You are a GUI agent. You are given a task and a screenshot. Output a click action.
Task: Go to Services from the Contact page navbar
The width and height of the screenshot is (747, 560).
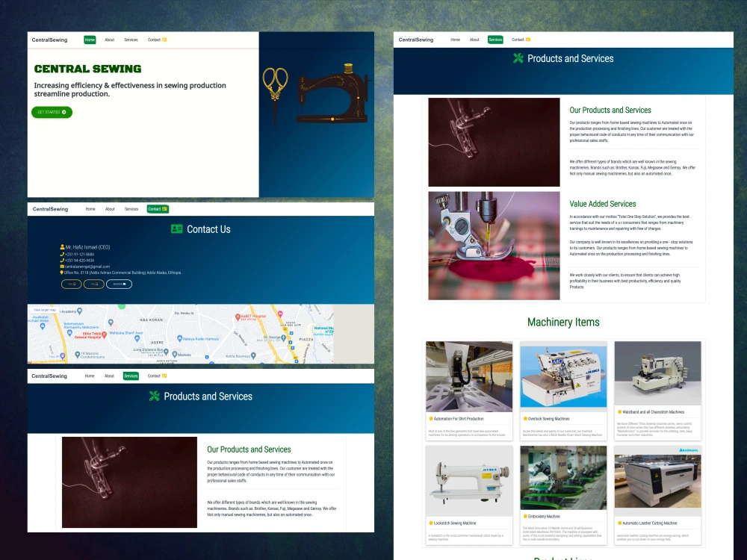point(131,209)
